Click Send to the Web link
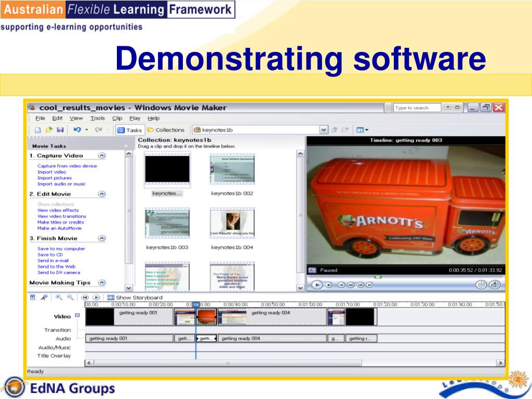The height and width of the screenshot is (399, 532). click(56, 267)
